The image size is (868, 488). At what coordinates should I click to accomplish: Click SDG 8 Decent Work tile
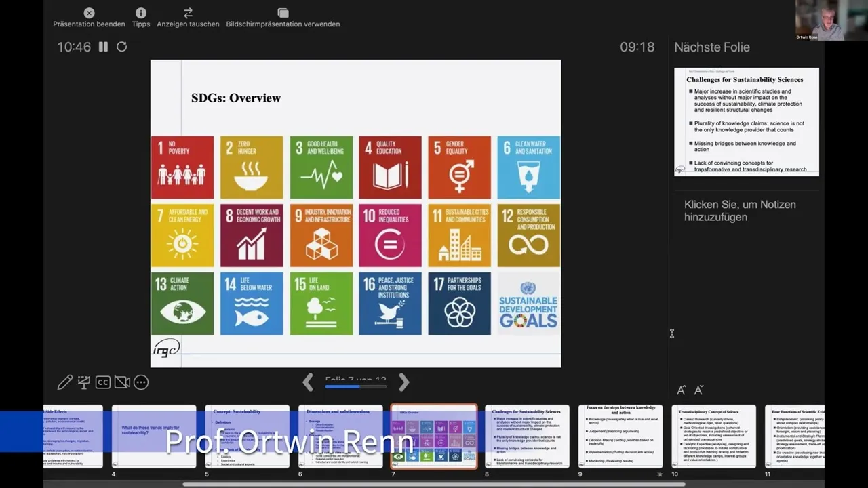coord(252,236)
